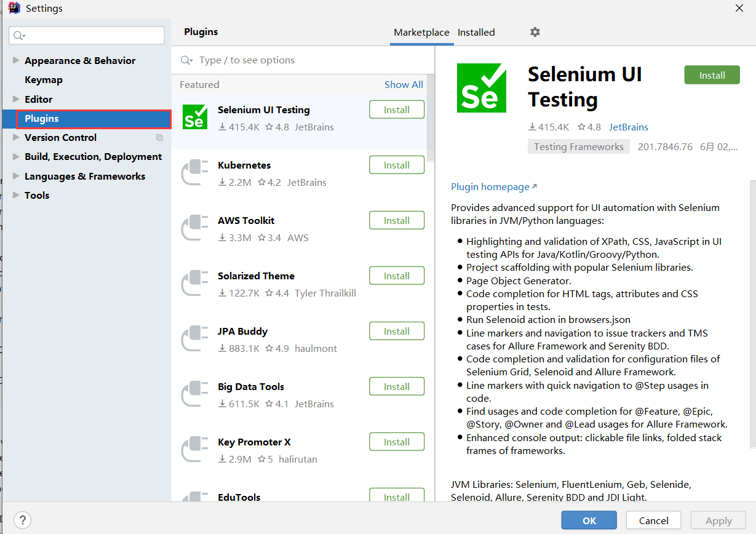Viewport: 756px width, 534px height.
Task: Click the halirutan vendor text
Action: point(298,459)
